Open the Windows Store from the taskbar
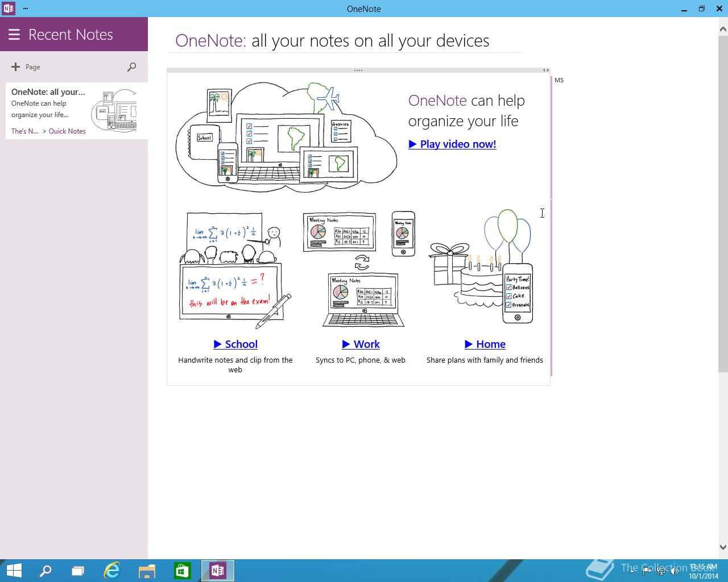728x582 pixels. tap(182, 571)
